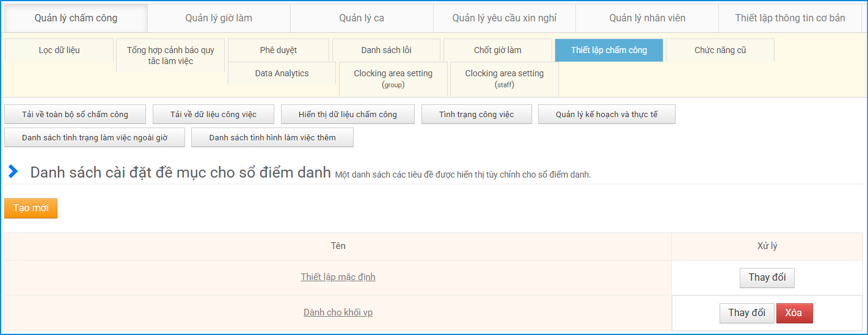Open Quản lý yêu cầu xin nghỉ tab
868x335 pixels.
click(505, 18)
